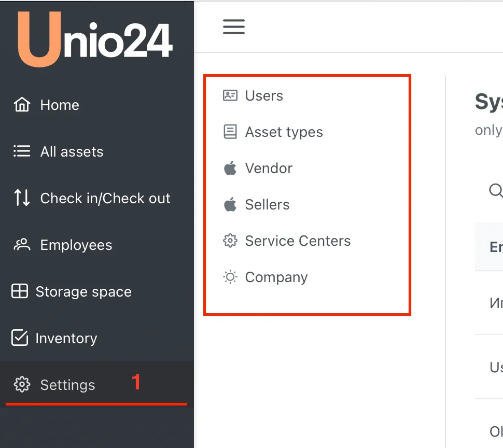Screen dimensions: 503x448
Task: Click the Storage space grid icon
Action: pos(20,291)
